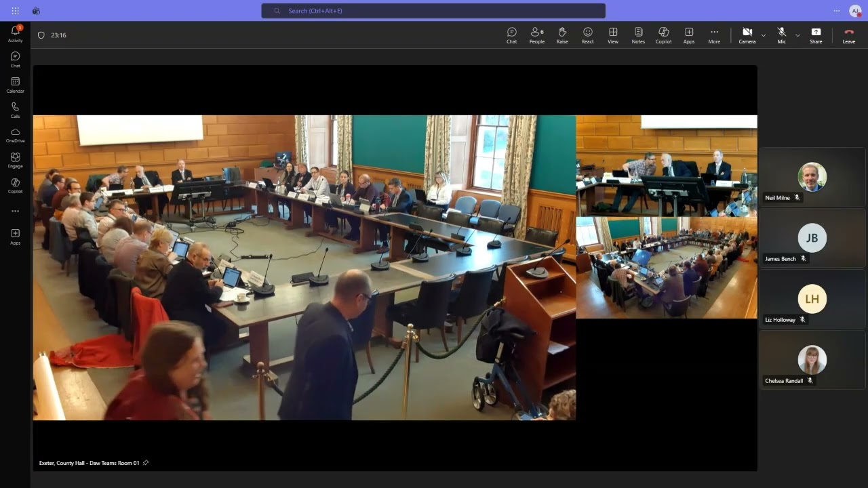The image size is (868, 488).
Task: Change meeting View layout
Action: coord(613,35)
